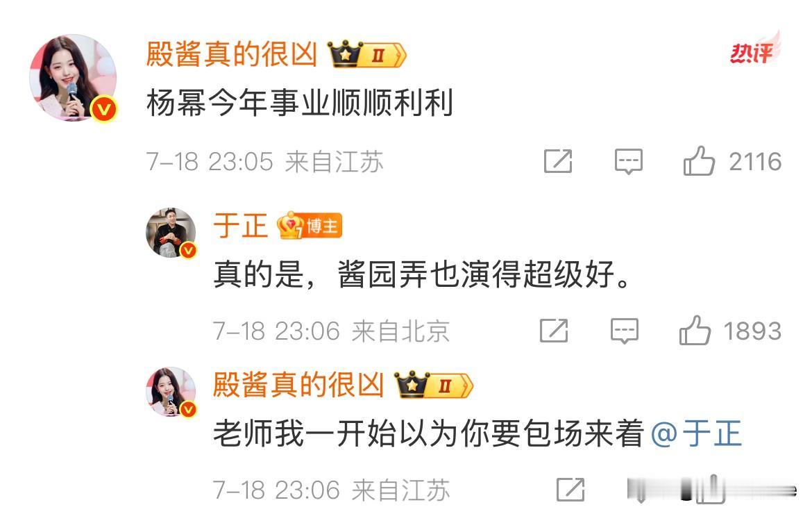Open the crown level badge beside top username
This screenshot has width=812, height=514.
(366, 54)
